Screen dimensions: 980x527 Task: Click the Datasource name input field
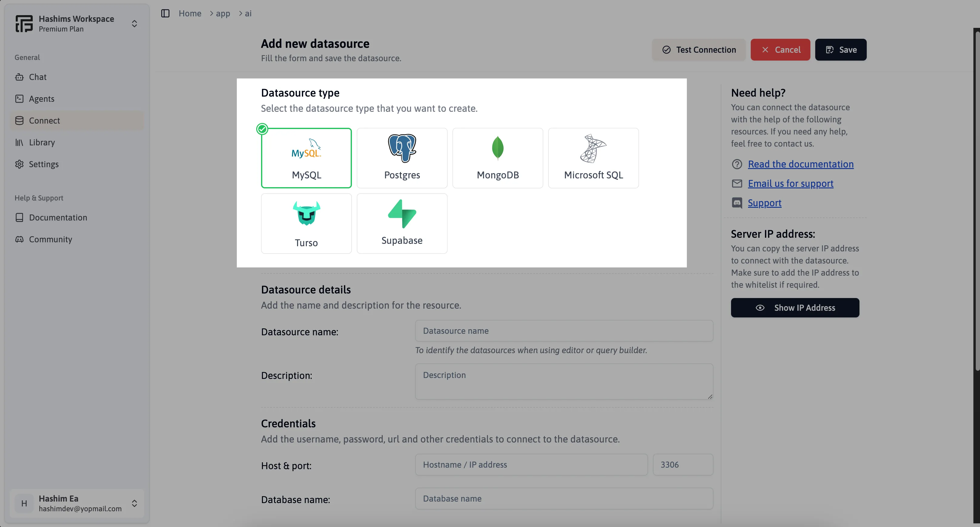coord(564,330)
